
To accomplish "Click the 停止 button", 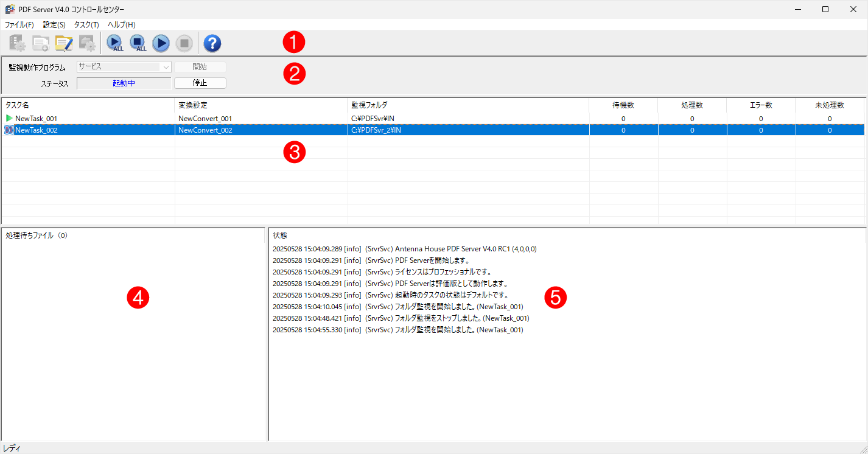I will 200,83.
